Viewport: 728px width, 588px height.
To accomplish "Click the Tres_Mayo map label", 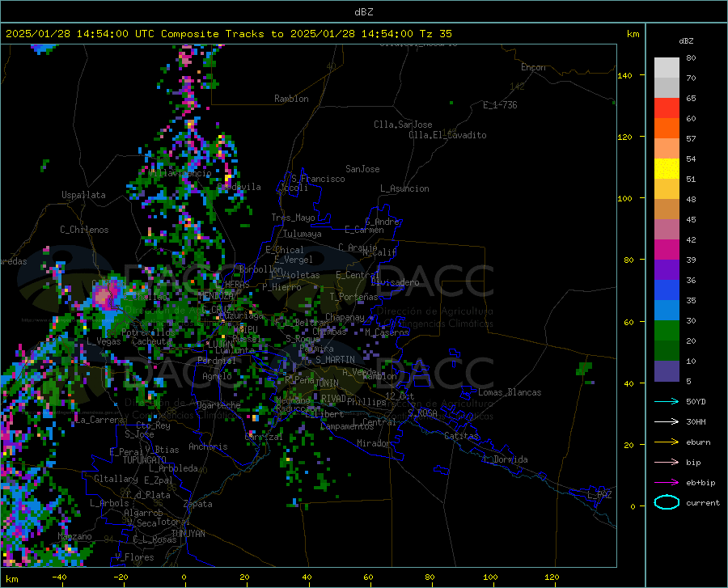I will (x=294, y=218).
